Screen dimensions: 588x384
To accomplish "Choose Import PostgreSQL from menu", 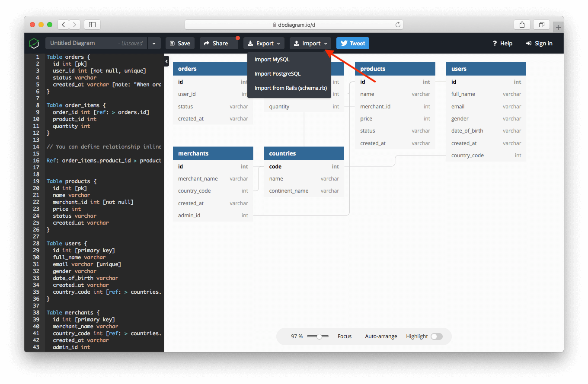I will 278,74.
